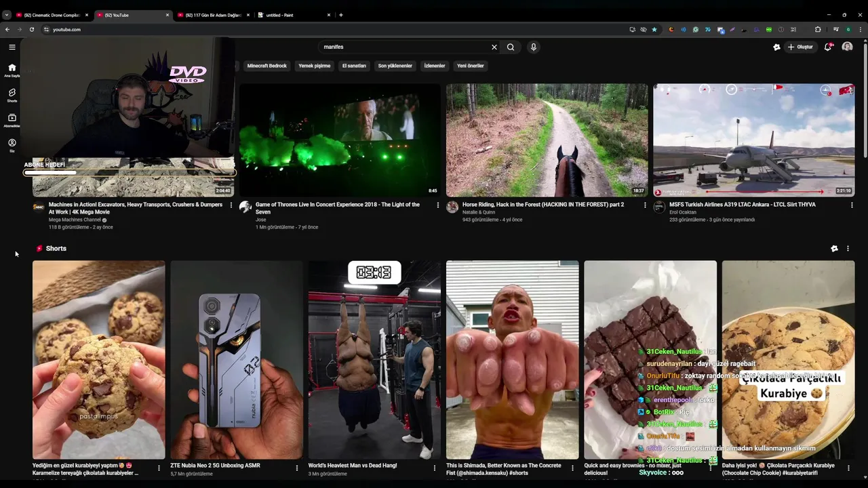The width and height of the screenshot is (868, 488).
Task: Open the Chrome extensions puzzle icon
Action: coord(818,29)
